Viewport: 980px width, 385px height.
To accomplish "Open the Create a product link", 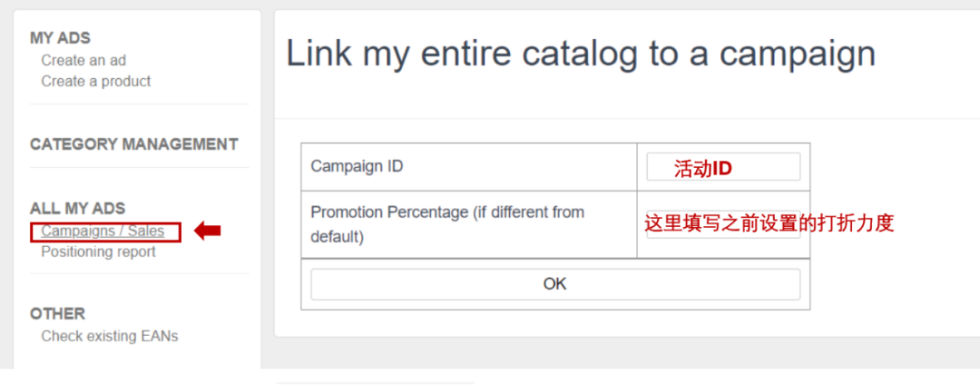I will pyautogui.click(x=96, y=82).
